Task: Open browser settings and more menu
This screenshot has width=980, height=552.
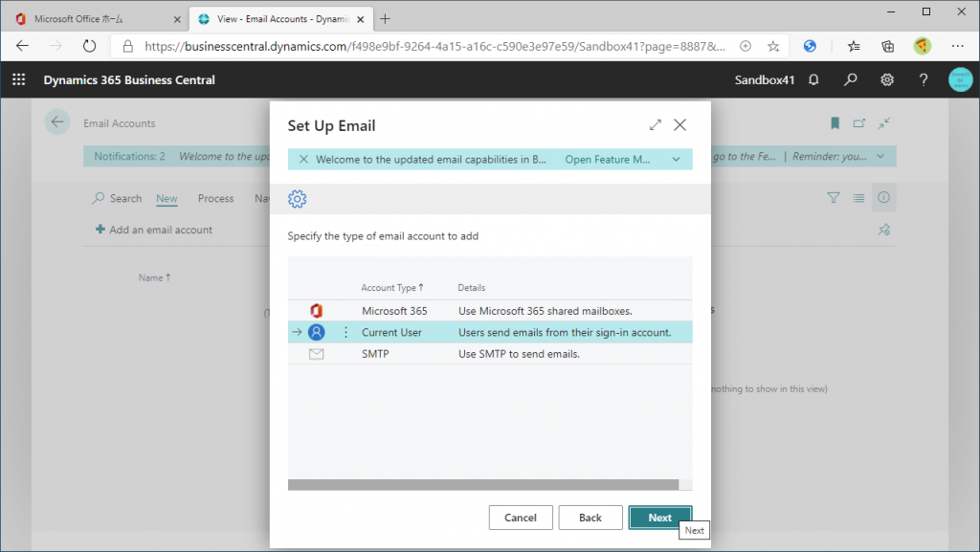Action: (x=957, y=46)
